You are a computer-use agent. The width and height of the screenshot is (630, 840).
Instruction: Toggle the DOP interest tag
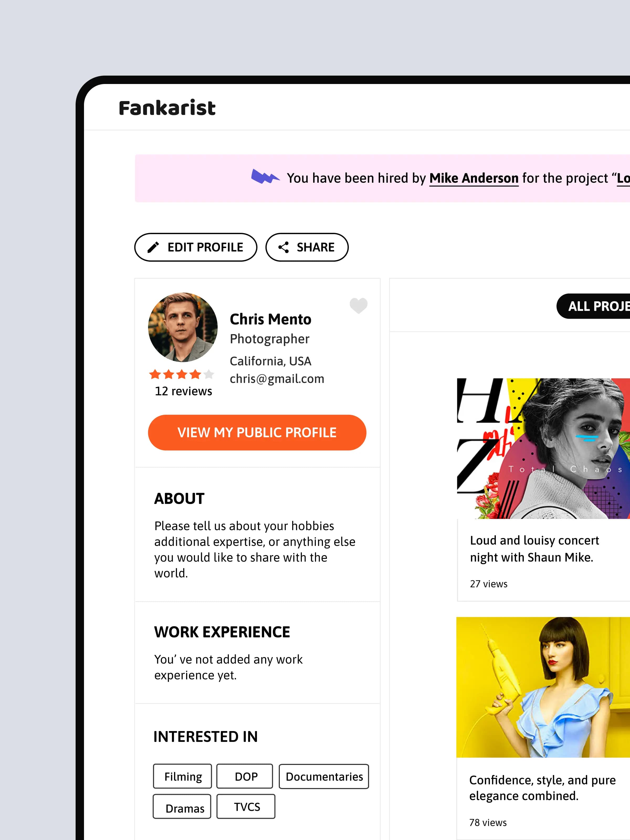click(245, 776)
